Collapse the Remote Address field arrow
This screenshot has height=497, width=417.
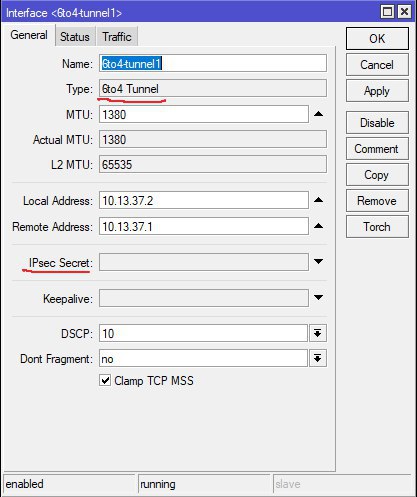pyautogui.click(x=319, y=226)
